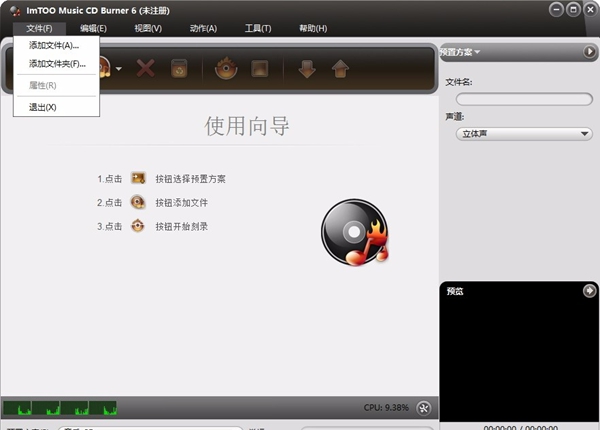The image size is (600, 430).
Task: Click the preset selection icon in step 1
Action: coord(138,178)
